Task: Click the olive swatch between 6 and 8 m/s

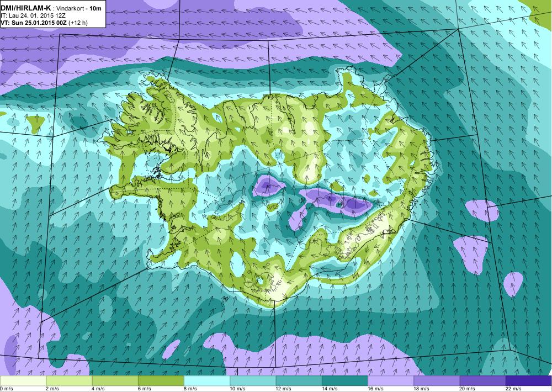Action: coord(161,381)
